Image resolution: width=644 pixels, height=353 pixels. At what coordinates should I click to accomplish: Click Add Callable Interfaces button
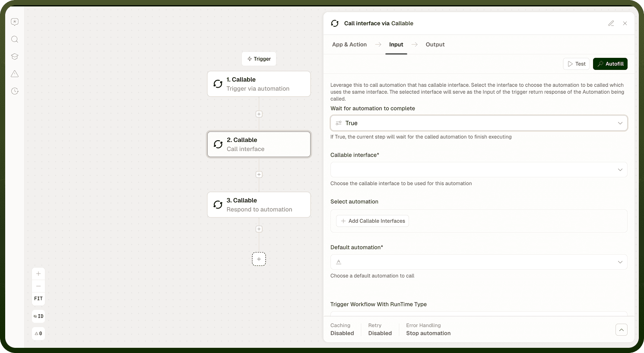(x=373, y=221)
